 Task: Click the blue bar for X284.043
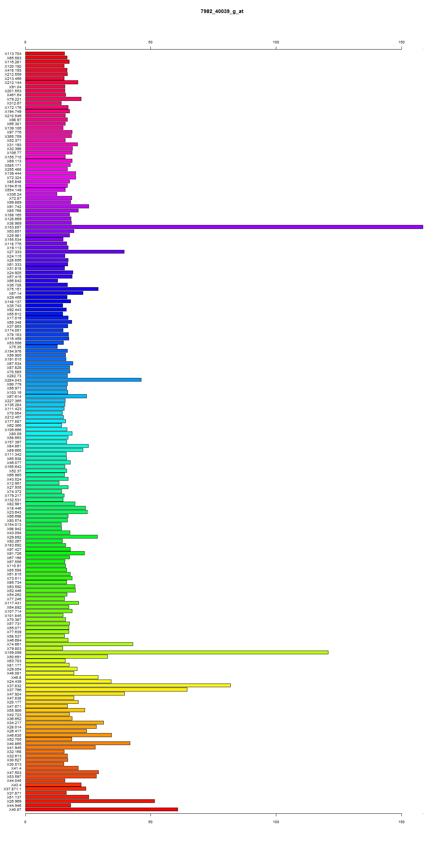pos(83,380)
